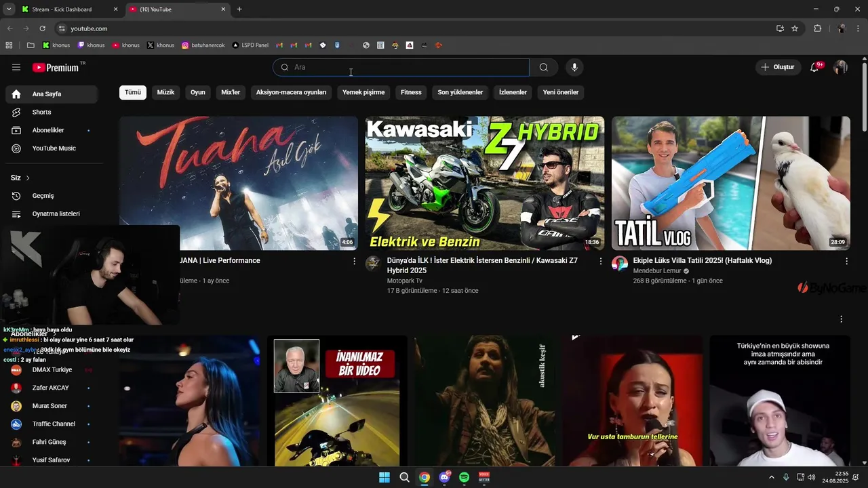Viewport: 868px width, 488px height.
Task: Open Oynatma listeleri playlists
Action: (52, 213)
